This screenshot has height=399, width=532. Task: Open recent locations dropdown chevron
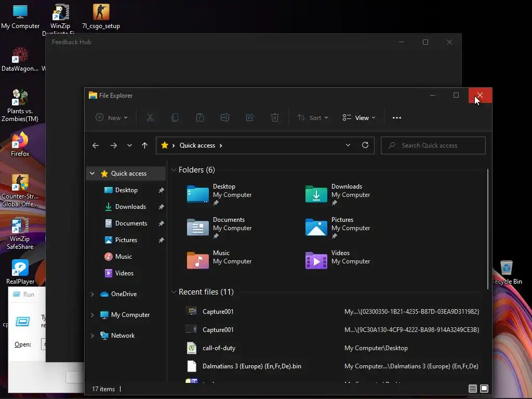[x=129, y=145]
